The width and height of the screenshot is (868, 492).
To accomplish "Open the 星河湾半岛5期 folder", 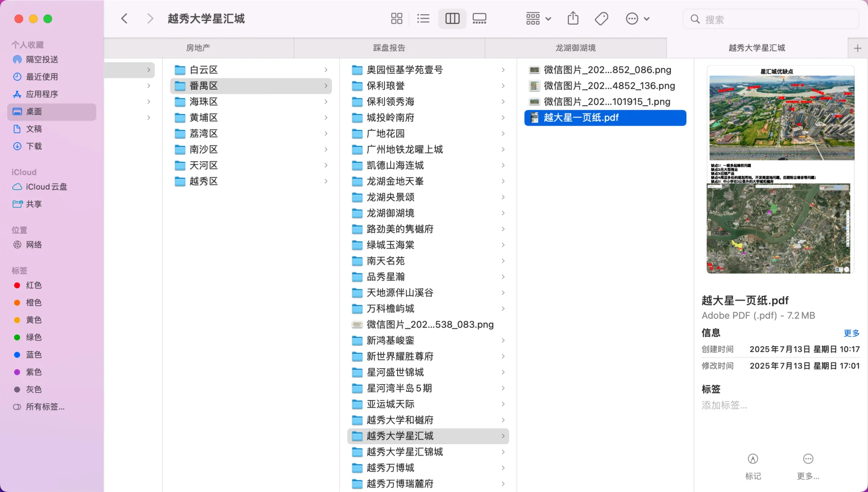I will click(428, 388).
